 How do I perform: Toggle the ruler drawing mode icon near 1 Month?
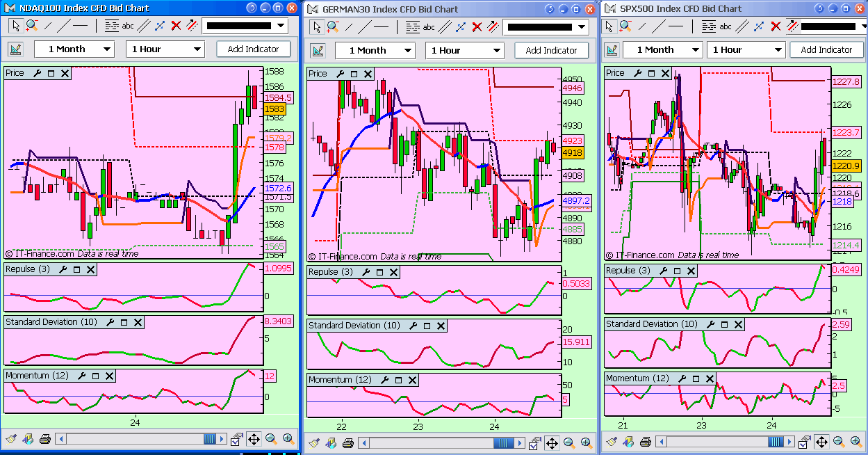tap(14, 49)
